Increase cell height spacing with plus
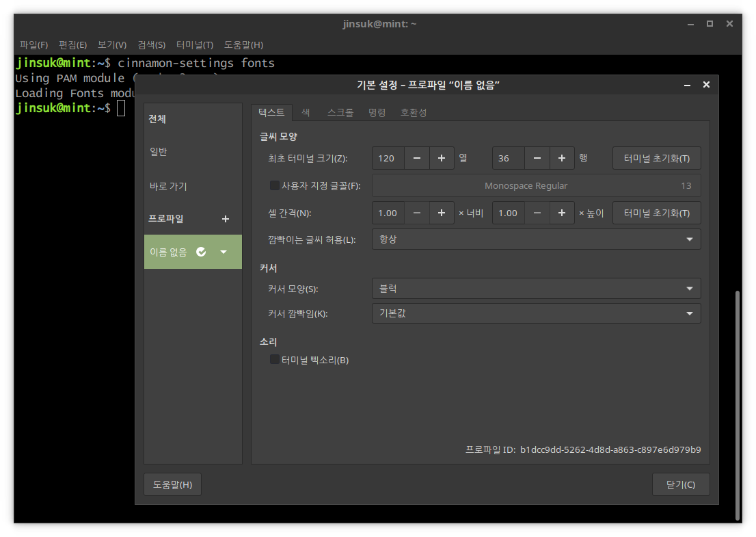 [562, 213]
